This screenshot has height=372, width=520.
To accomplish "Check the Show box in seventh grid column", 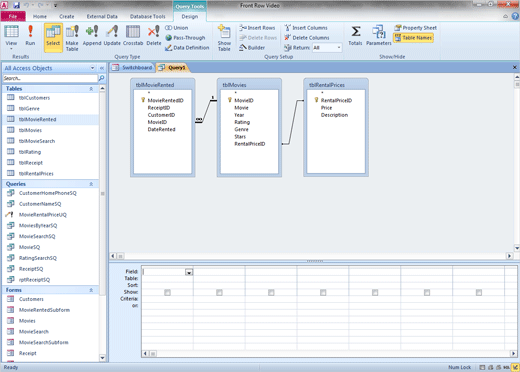I will [x=479, y=292].
